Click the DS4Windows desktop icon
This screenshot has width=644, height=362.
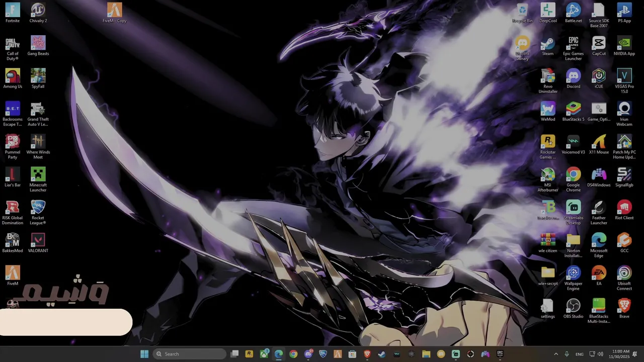pos(599,177)
